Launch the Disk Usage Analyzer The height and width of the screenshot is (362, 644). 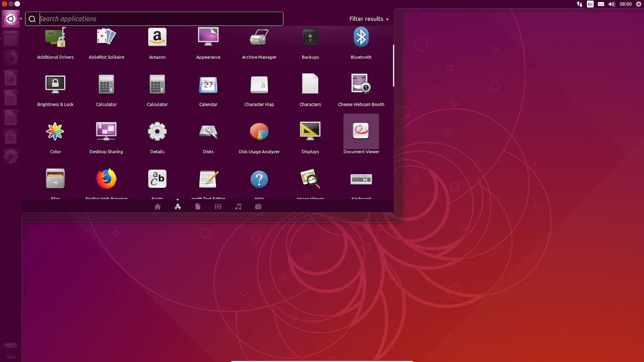pyautogui.click(x=259, y=132)
